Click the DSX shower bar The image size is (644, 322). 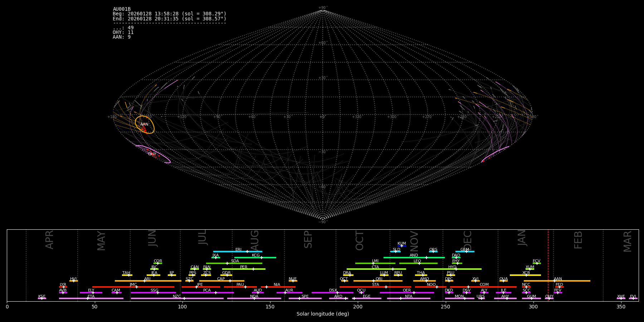pos(332,293)
